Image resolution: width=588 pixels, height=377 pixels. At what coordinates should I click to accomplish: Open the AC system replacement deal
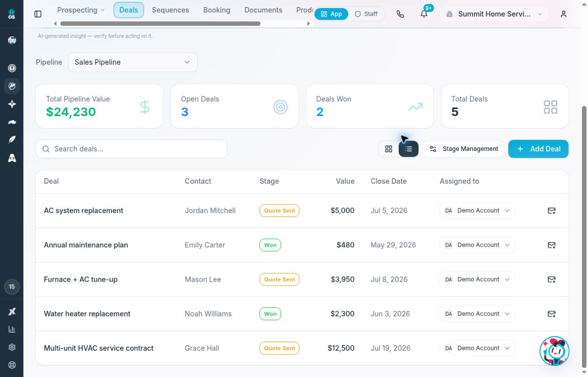[83, 210]
